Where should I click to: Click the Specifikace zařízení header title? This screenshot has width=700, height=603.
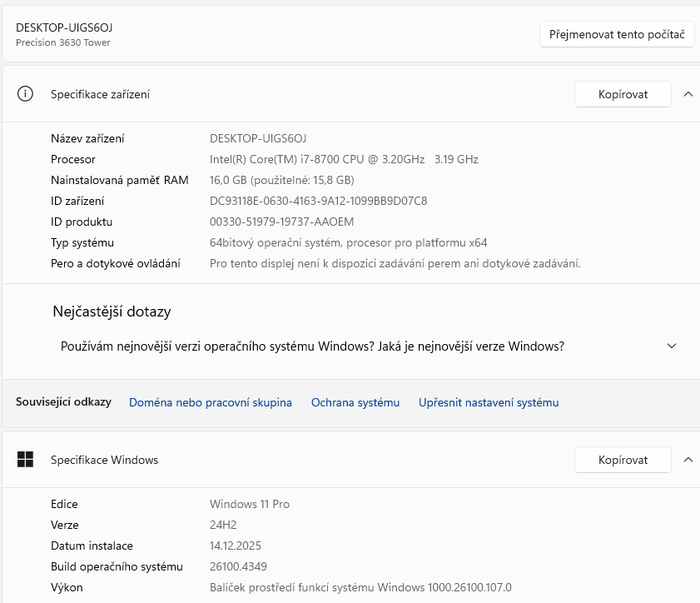(x=100, y=94)
